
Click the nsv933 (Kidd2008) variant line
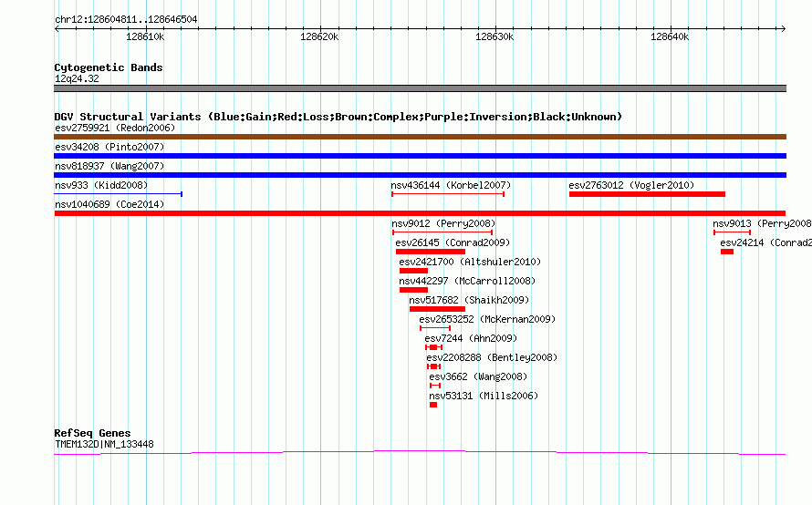click(x=118, y=194)
